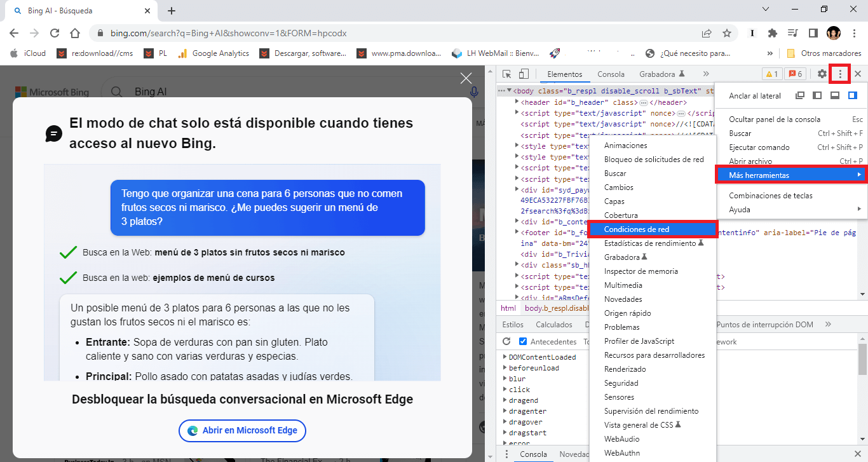Open the Ayuda submenu

coord(790,209)
